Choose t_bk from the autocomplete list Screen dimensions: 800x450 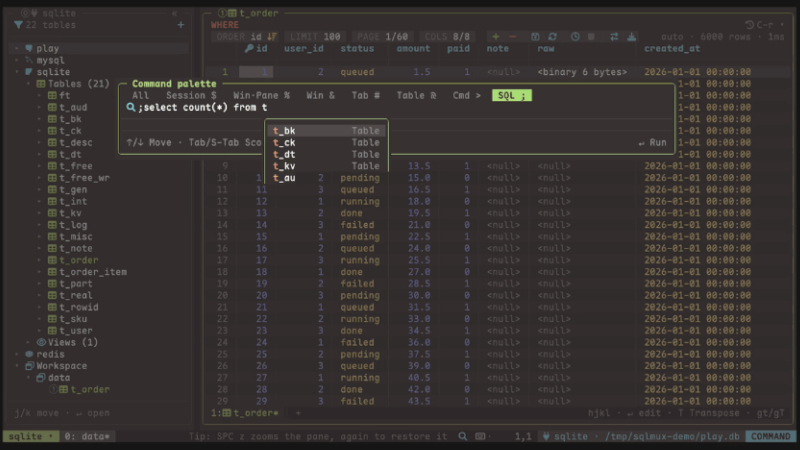(327, 131)
